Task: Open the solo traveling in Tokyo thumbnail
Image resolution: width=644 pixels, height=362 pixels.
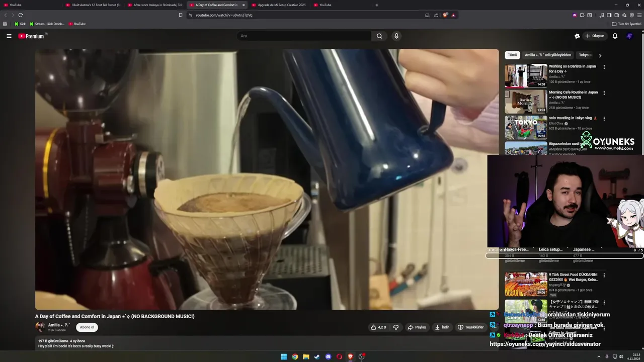Action: 526,127
